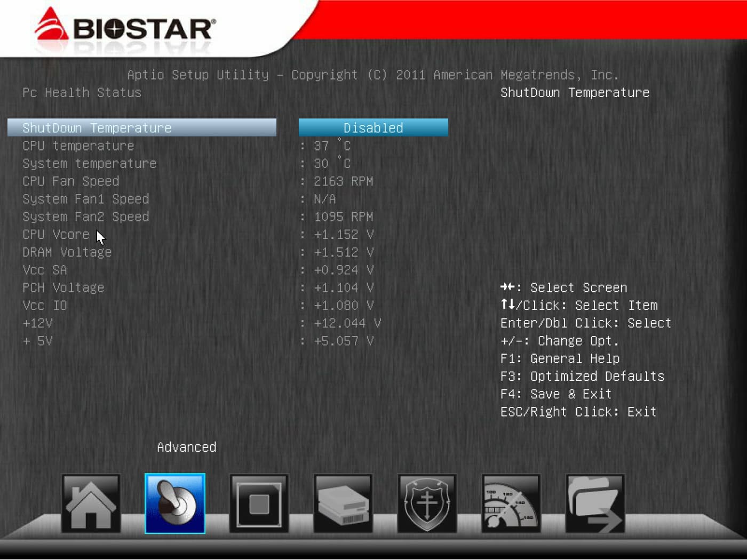Screen dimensions: 747x560
Task: Click the +1.080 V Vcc IO value
Action: 344,306
